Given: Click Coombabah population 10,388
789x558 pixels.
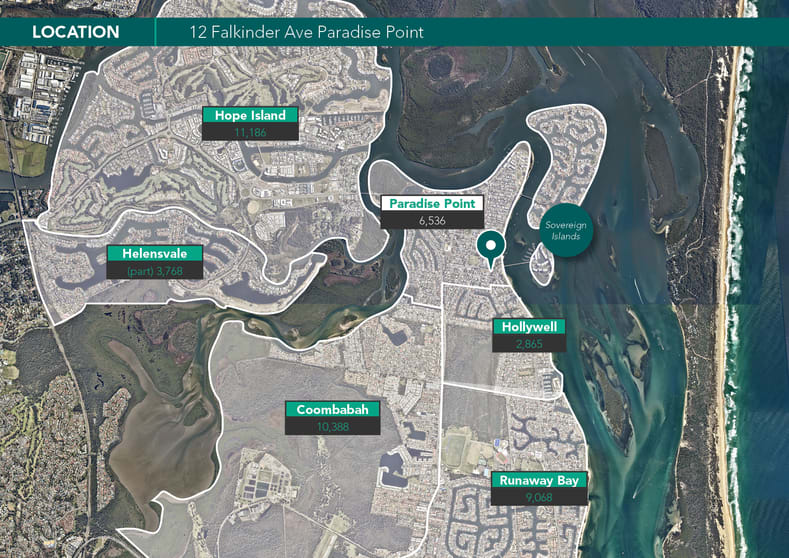Looking at the screenshot, I should [333, 426].
